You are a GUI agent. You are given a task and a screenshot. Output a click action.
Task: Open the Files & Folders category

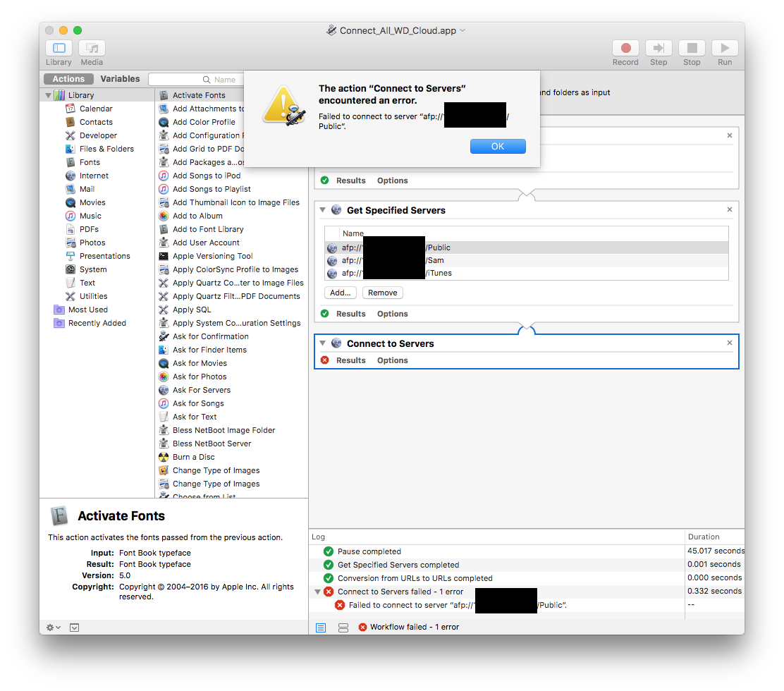[106, 149]
